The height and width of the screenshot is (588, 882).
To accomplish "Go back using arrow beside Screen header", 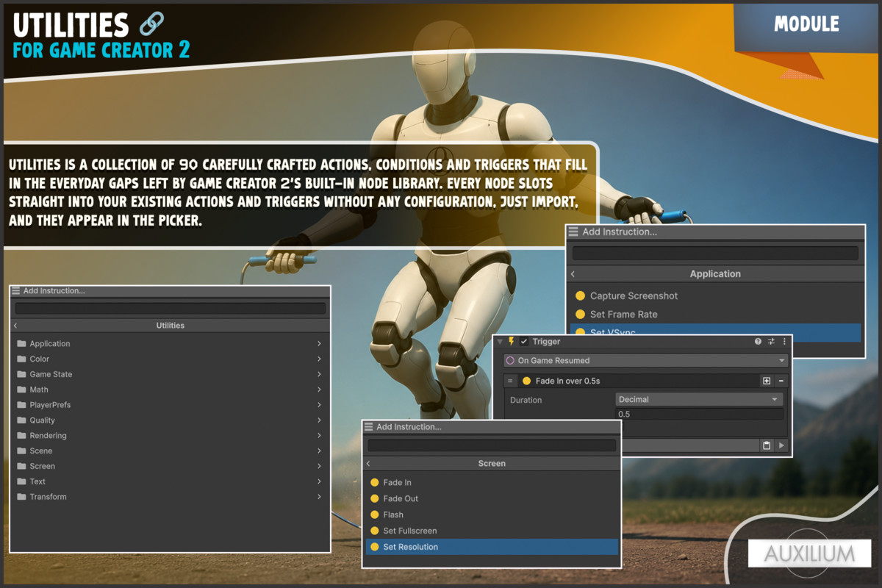I will click(x=368, y=464).
